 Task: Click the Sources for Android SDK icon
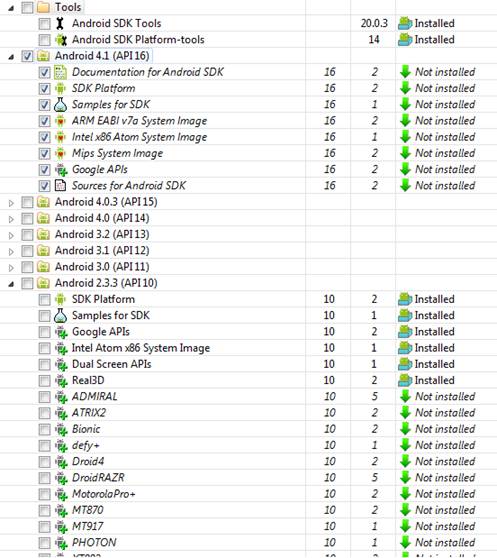60,186
